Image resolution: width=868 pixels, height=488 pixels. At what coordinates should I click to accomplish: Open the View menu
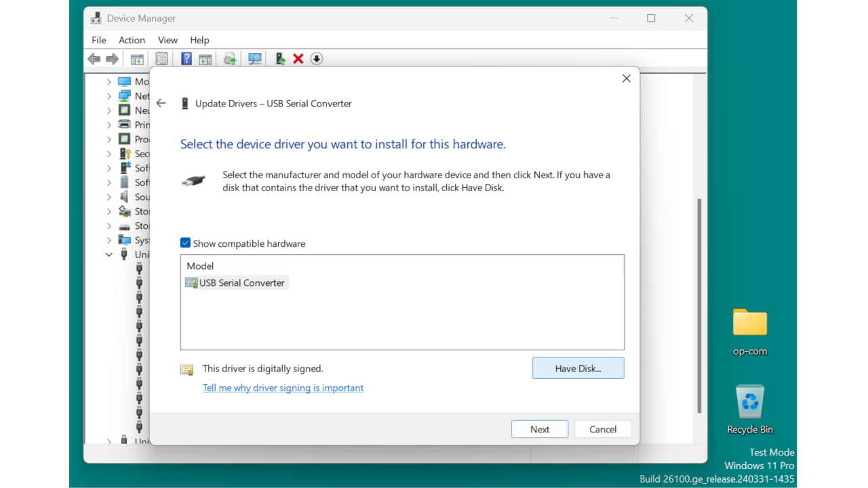[167, 40]
